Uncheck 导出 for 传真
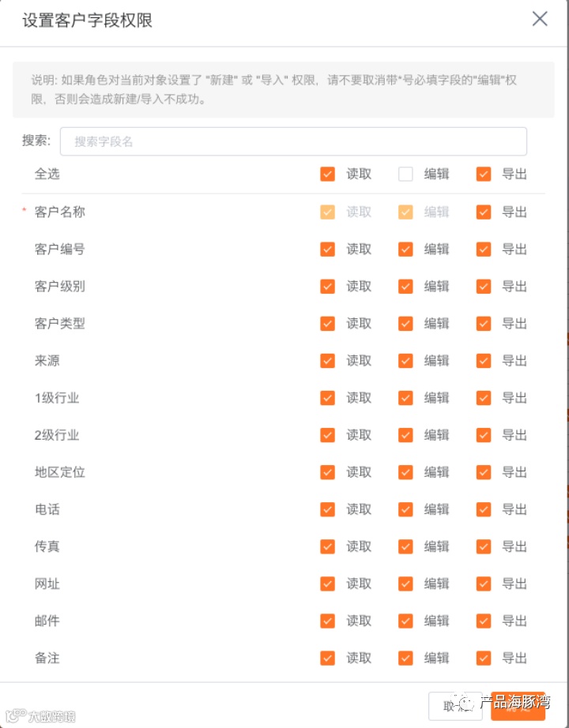Screen dimensions: 569x728 pos(484,546)
